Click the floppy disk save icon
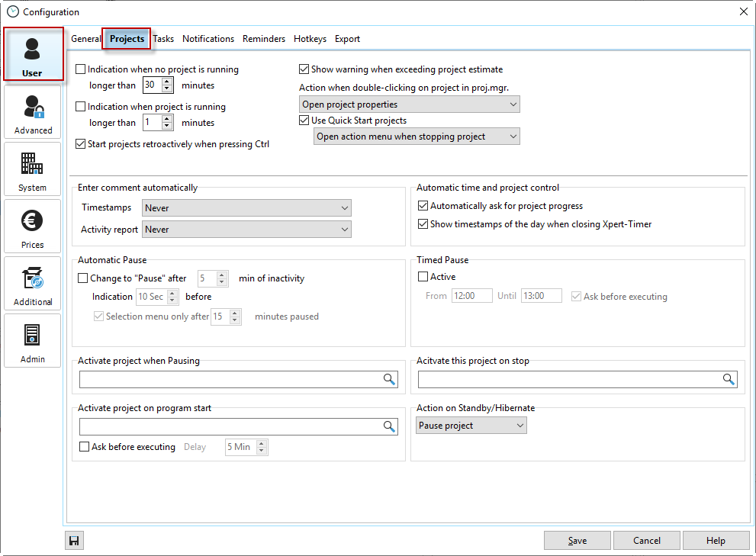756x556 pixels. click(74, 541)
